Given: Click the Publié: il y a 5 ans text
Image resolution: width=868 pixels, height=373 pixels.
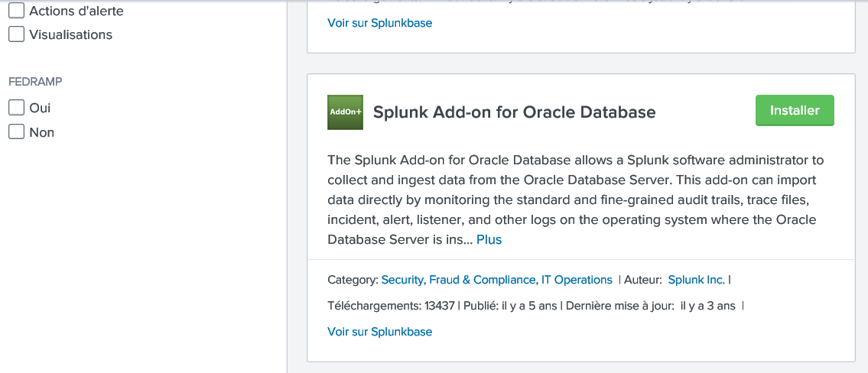Looking at the screenshot, I should click(x=510, y=306).
